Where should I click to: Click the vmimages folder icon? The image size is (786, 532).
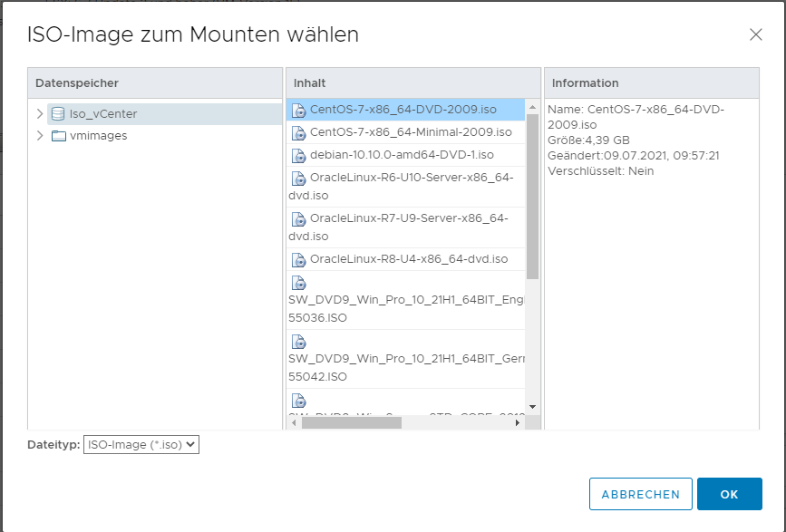pyautogui.click(x=58, y=137)
